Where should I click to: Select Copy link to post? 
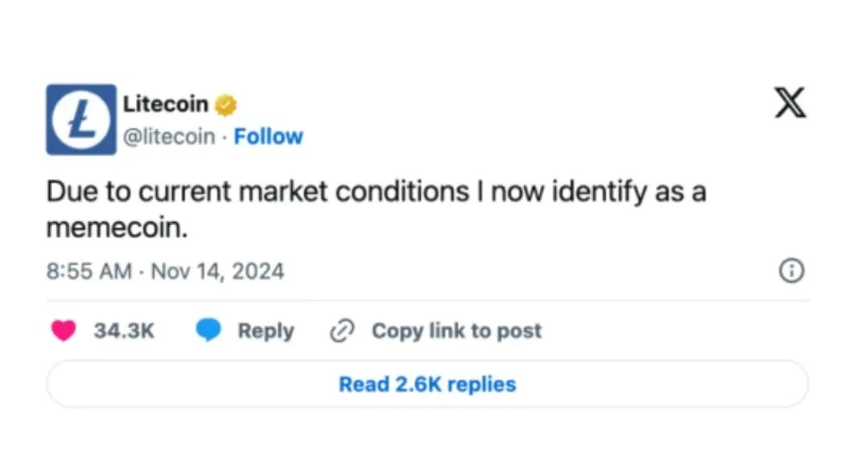click(457, 331)
